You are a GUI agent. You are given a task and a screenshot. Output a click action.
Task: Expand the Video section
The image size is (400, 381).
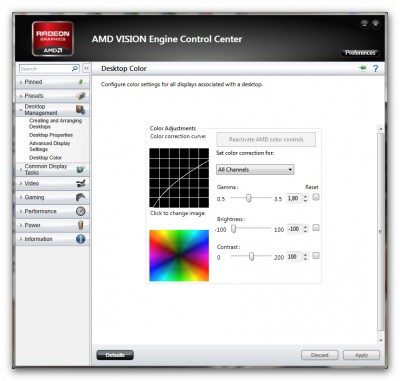tap(21, 183)
